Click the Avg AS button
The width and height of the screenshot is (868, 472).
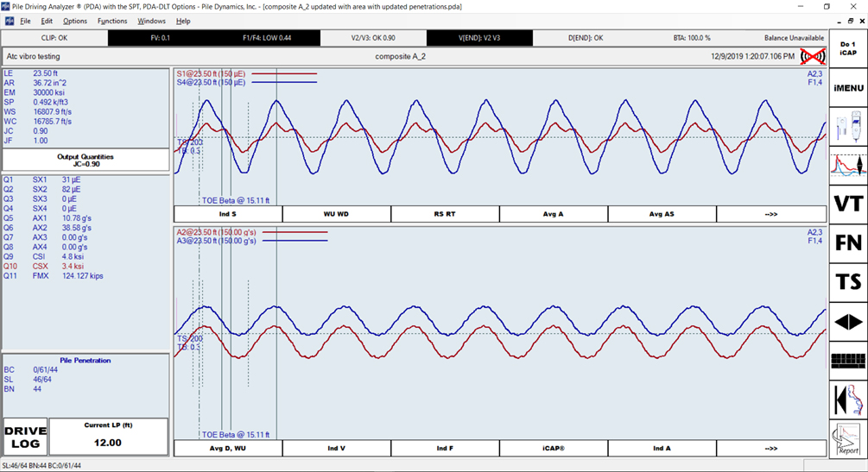click(x=662, y=214)
